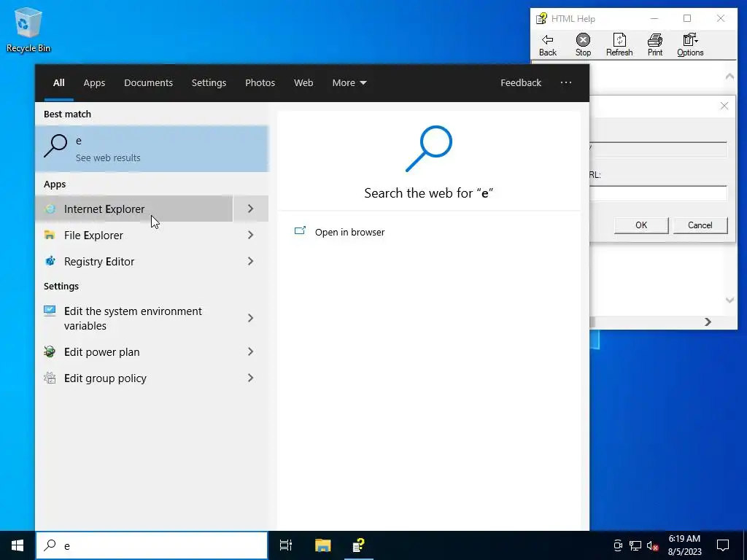The height and width of the screenshot is (560, 747).
Task: Click Print icon in HTML Help toolbar
Action: pyautogui.click(x=655, y=44)
